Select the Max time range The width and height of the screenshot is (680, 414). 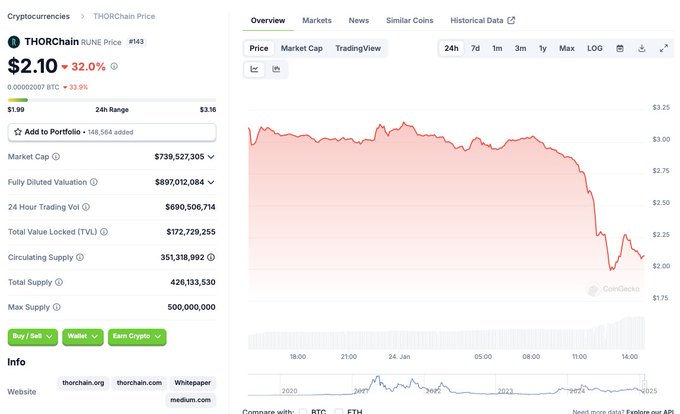[x=566, y=48]
